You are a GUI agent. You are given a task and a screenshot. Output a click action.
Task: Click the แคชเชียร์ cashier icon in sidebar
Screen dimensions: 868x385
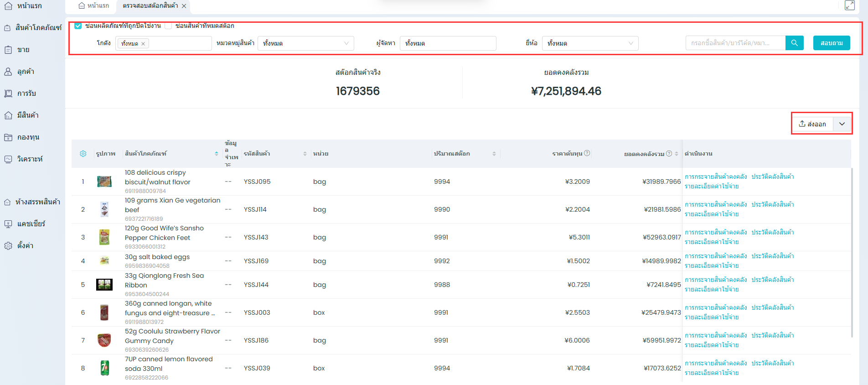[8, 224]
